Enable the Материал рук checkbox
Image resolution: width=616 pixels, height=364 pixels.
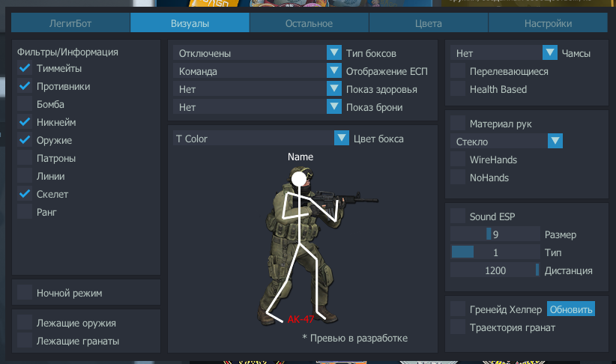click(458, 124)
